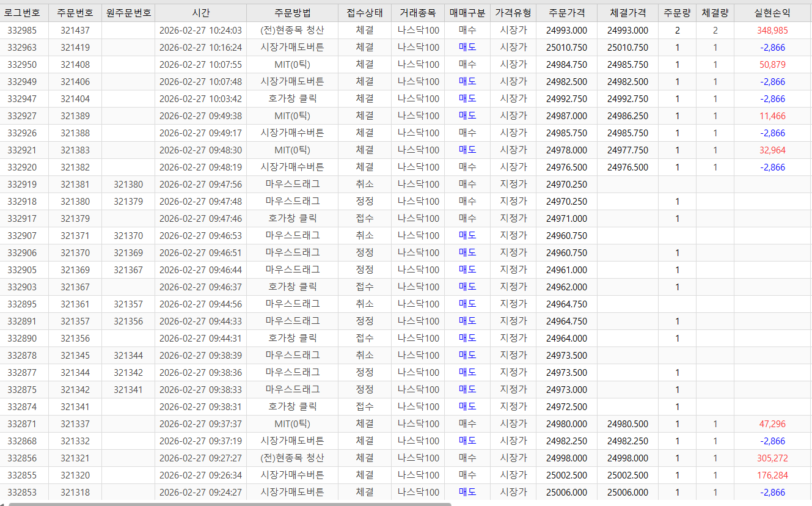Select order price 24971.000
Viewport: 812px width, 506px height.
(x=566, y=218)
